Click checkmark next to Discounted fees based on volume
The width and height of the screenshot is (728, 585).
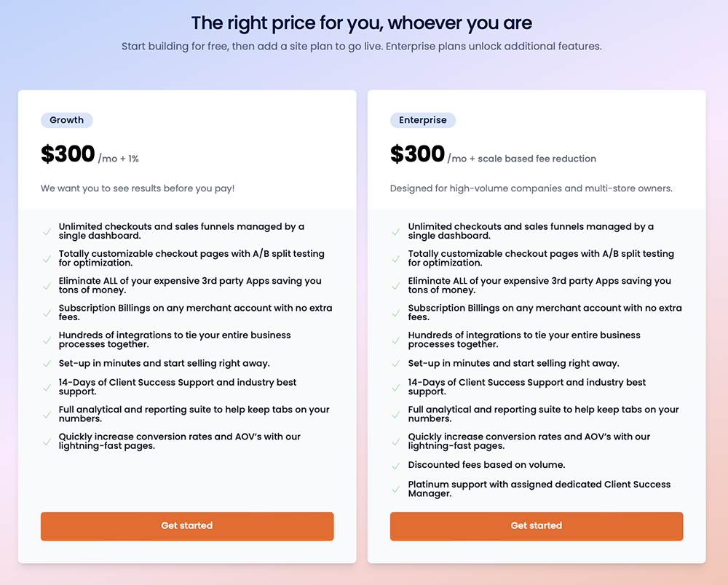tap(395, 466)
